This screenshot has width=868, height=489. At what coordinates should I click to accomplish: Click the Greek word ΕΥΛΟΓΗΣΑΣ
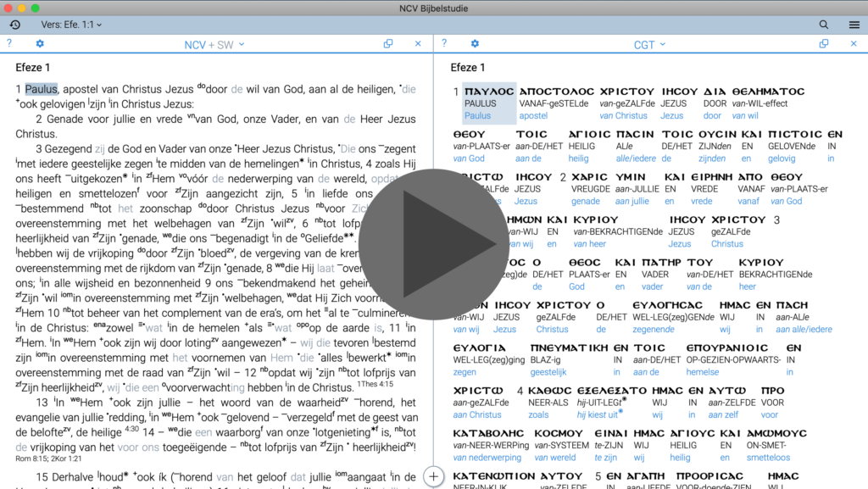(668, 305)
